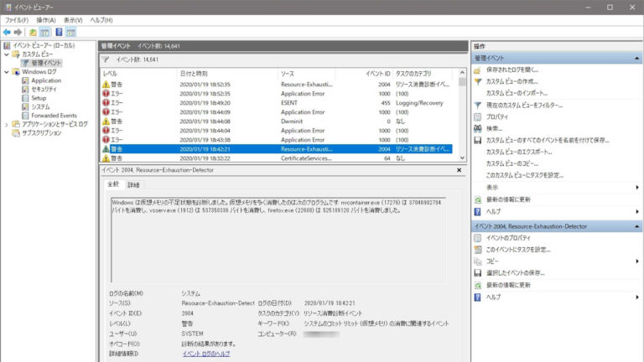Click event list scrollbar up arrow
This screenshot has height=362, width=644.
click(462, 73)
